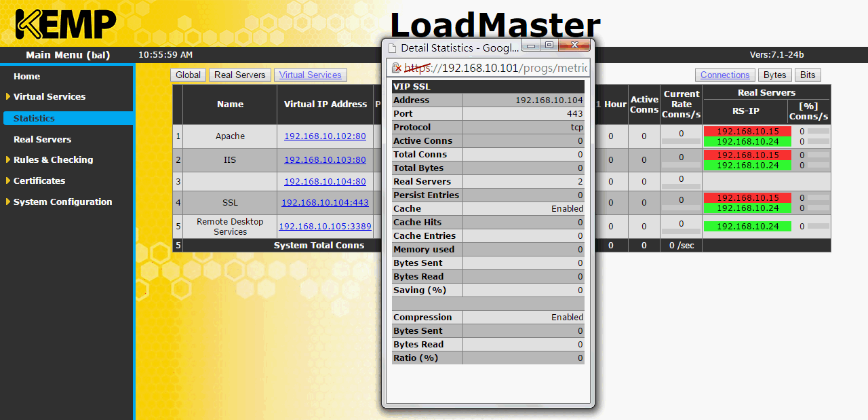Screen dimensions: 868x420
Task: Open the 192.168.10.104:443 virtual IP link
Action: pos(325,203)
